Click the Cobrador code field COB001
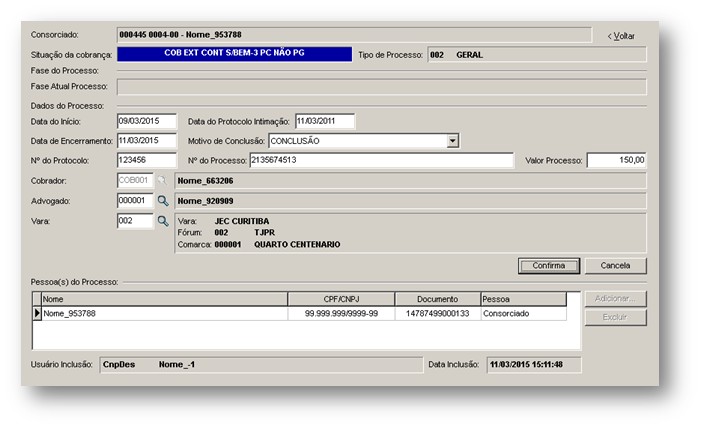The image size is (701, 428). tap(135, 181)
